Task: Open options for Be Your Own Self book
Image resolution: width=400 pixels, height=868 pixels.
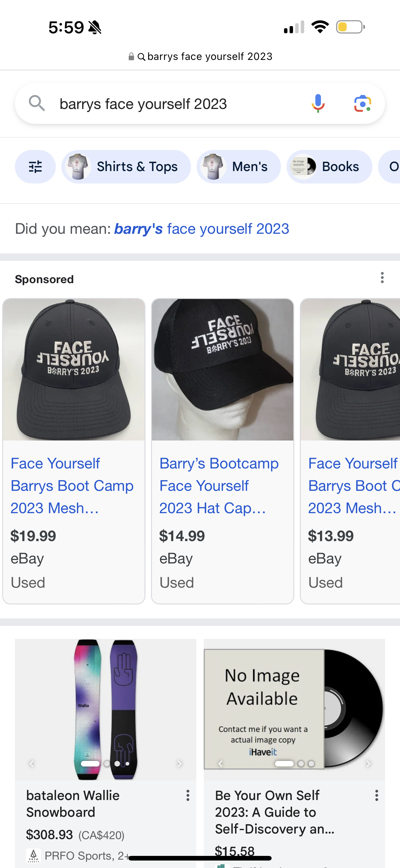Action: [377, 796]
